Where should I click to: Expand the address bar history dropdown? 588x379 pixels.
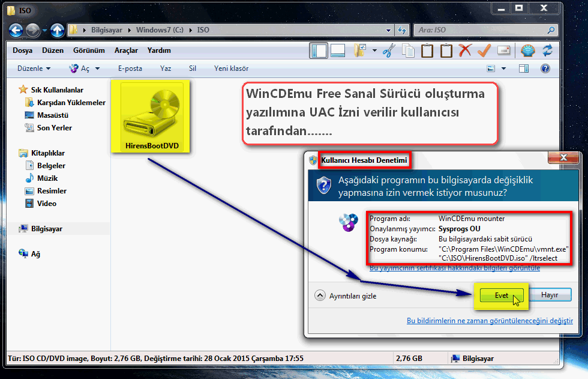coord(389,31)
